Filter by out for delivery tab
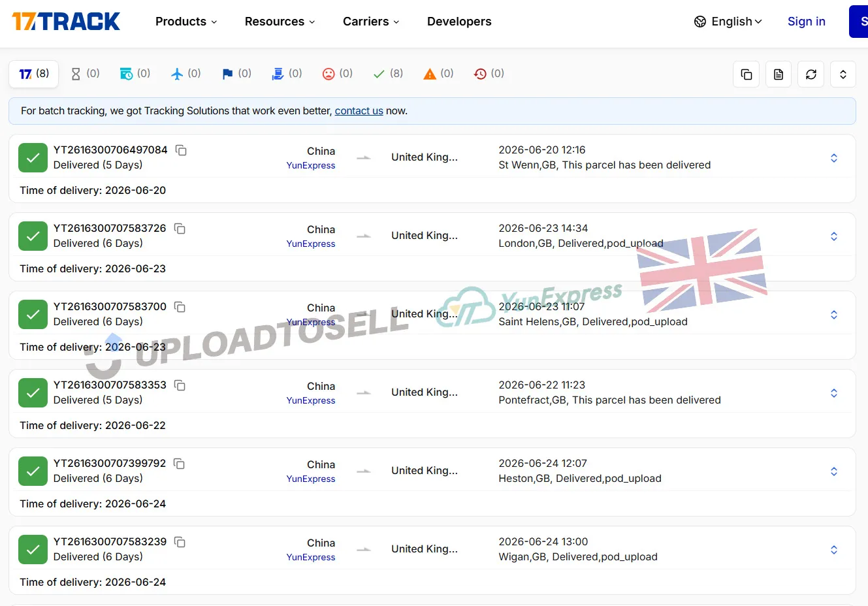This screenshot has width=868, height=606. pos(287,74)
